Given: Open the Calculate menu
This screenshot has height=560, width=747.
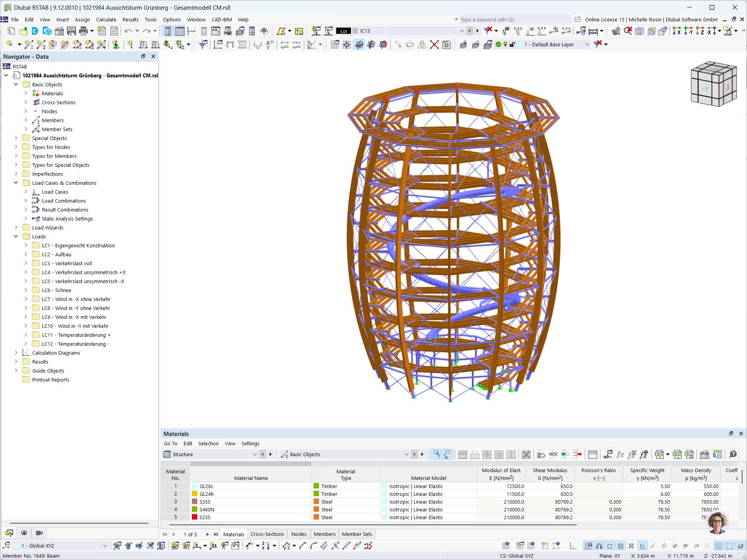Looking at the screenshot, I should (106, 19).
